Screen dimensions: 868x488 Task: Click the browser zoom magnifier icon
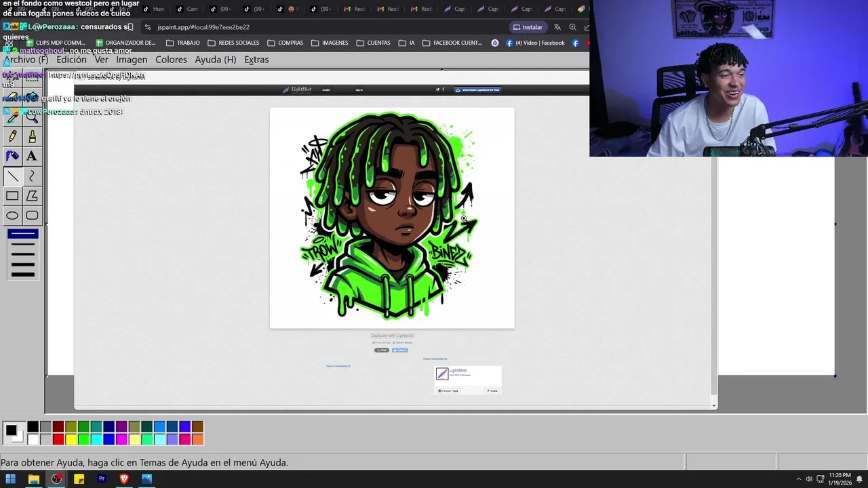coord(572,27)
